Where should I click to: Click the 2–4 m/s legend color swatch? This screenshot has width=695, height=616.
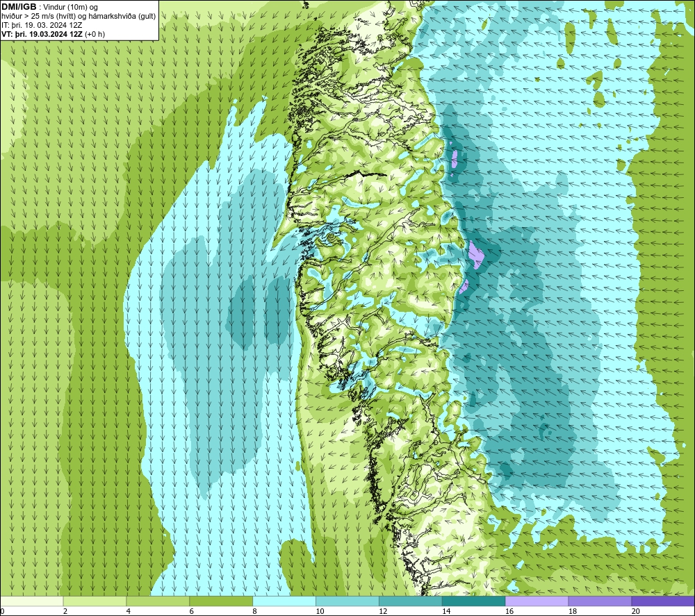(95, 601)
